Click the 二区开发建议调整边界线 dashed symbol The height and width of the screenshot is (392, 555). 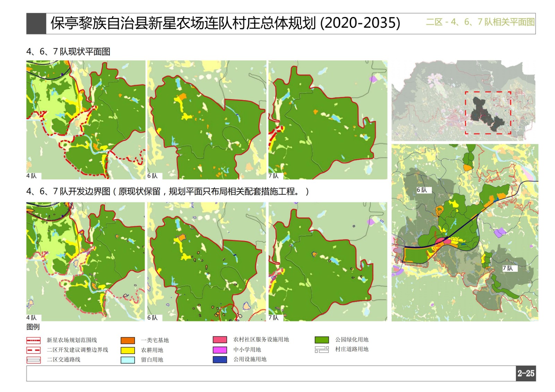34,350
